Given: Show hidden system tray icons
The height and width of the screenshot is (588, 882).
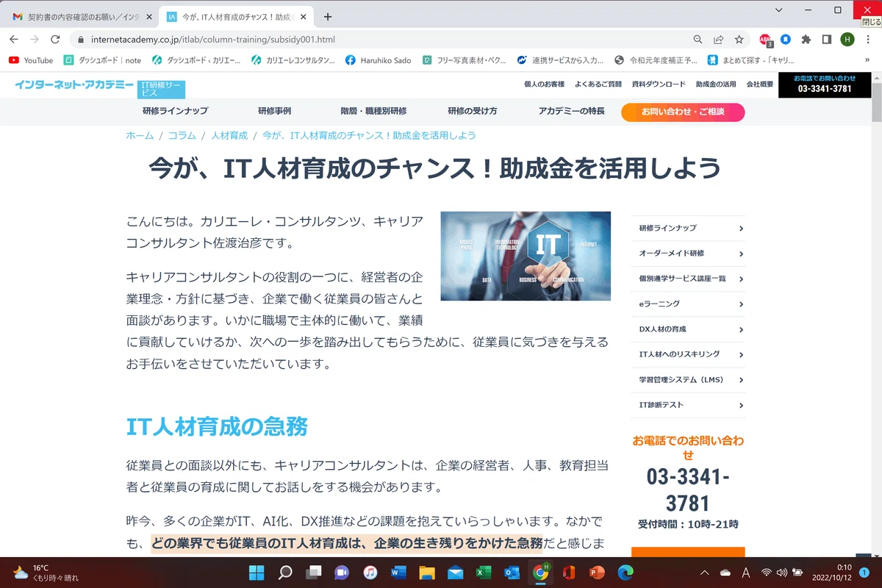Looking at the screenshot, I should pos(704,572).
